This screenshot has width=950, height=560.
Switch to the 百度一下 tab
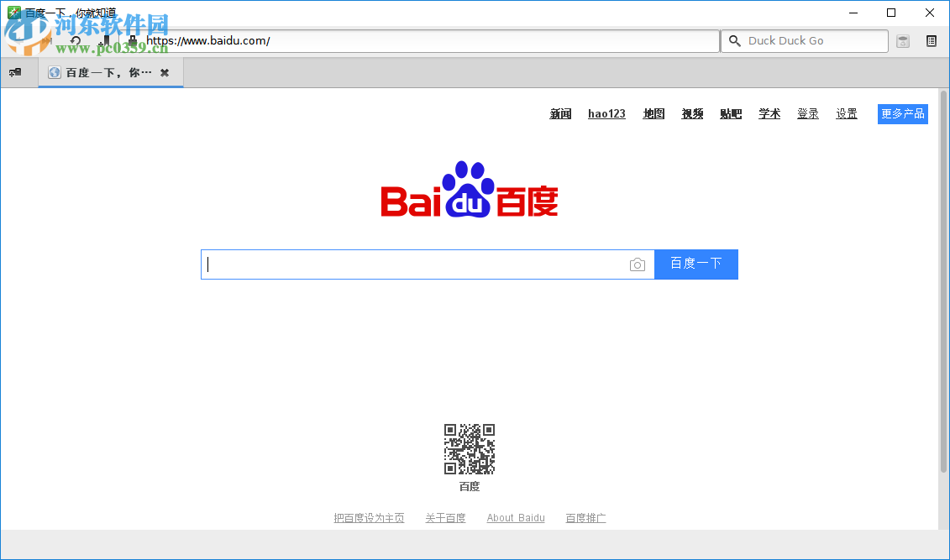(109, 72)
